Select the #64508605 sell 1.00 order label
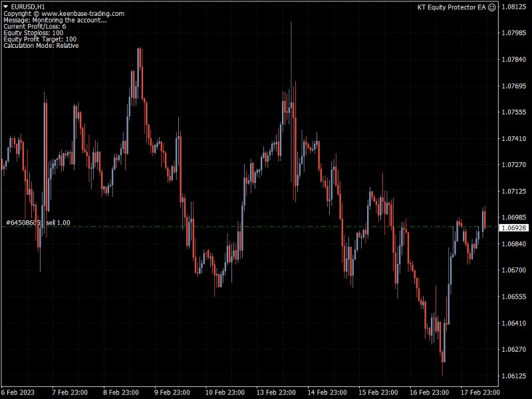 [38, 223]
